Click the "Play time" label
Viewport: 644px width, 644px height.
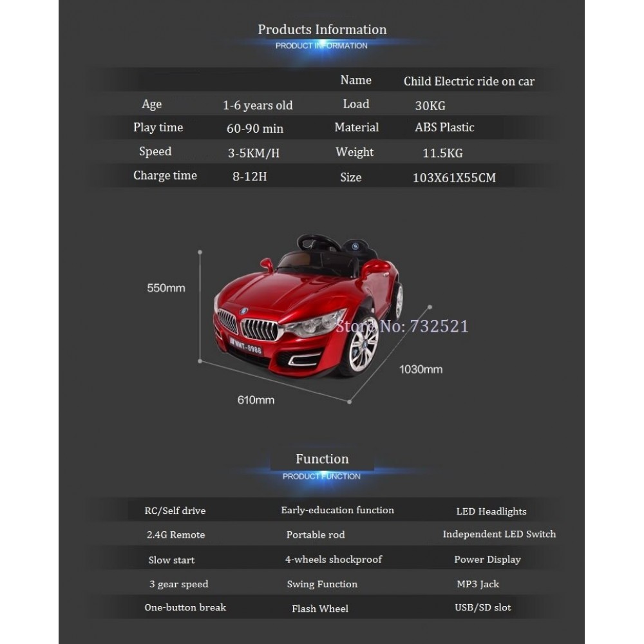pos(158,128)
